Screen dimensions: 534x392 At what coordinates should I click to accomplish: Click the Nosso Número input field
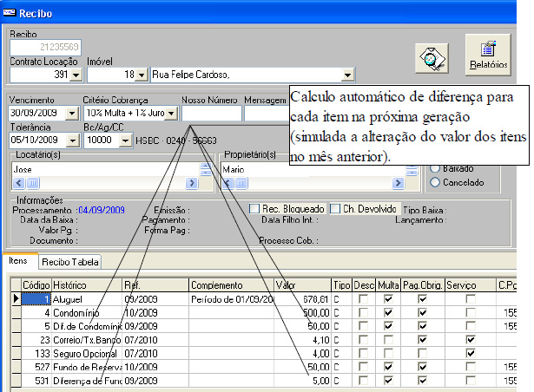click(x=211, y=114)
